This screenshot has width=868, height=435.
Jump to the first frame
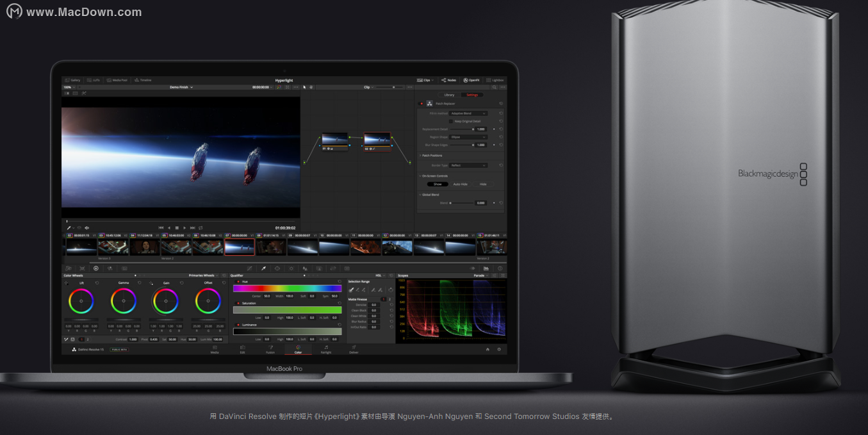point(161,227)
